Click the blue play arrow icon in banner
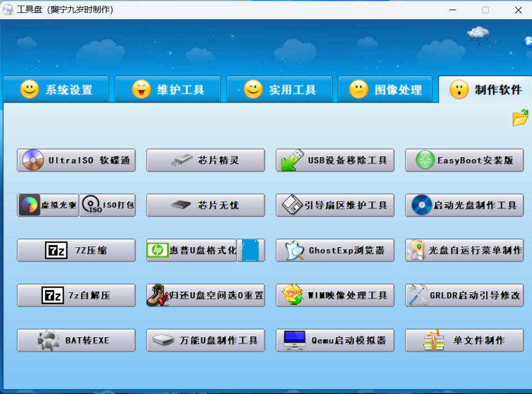Image resolution: width=532 pixels, height=394 pixels. 528,41
